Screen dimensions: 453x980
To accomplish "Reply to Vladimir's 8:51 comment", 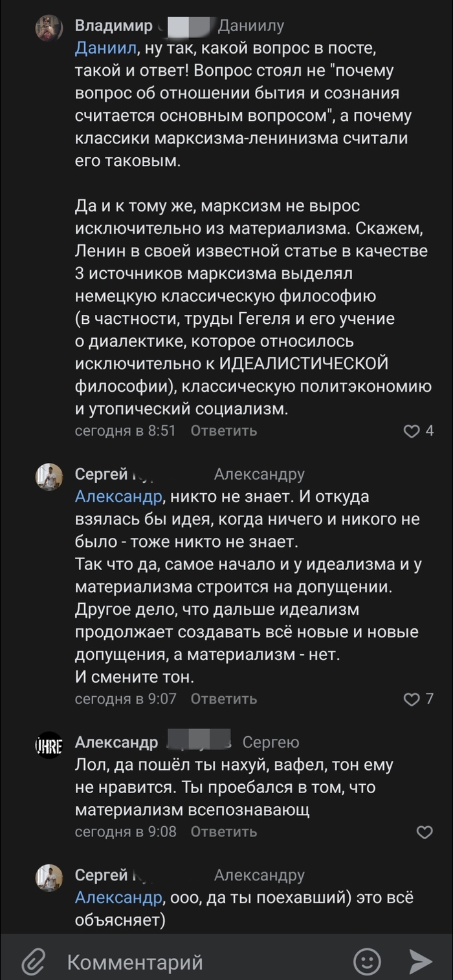I will [x=224, y=431].
